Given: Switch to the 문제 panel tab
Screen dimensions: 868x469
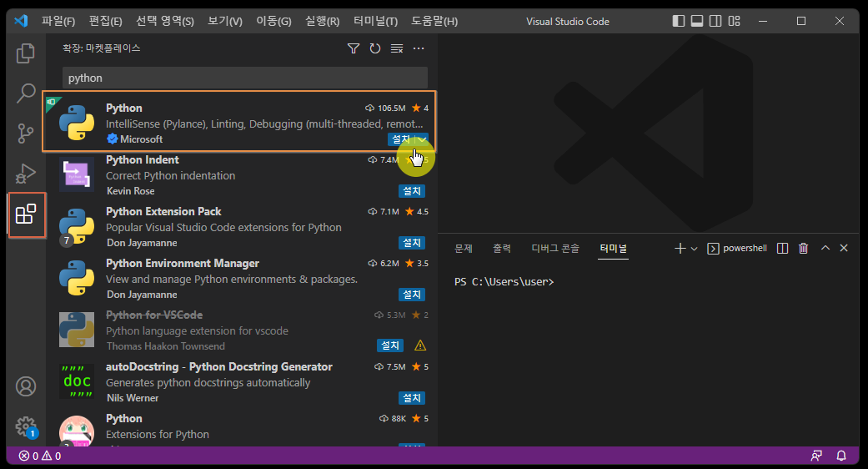Looking at the screenshot, I should pyautogui.click(x=464, y=249).
